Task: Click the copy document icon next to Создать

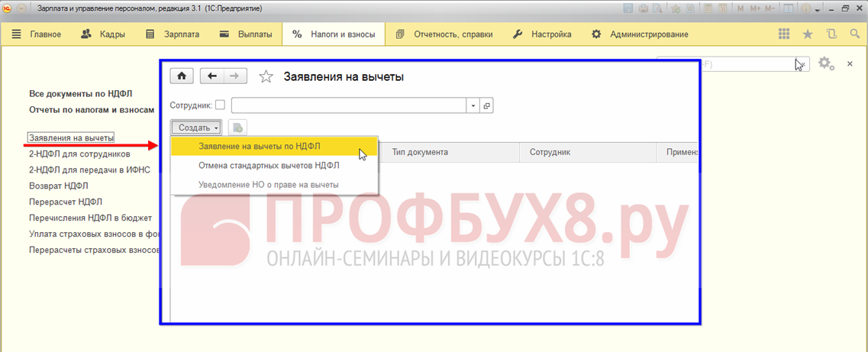Action: click(237, 128)
